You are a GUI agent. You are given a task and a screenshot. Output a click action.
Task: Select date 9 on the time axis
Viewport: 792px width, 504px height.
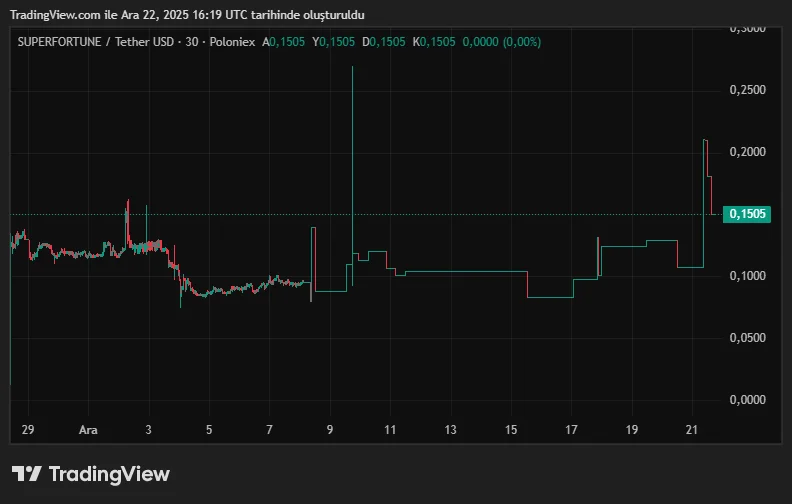[x=330, y=430]
